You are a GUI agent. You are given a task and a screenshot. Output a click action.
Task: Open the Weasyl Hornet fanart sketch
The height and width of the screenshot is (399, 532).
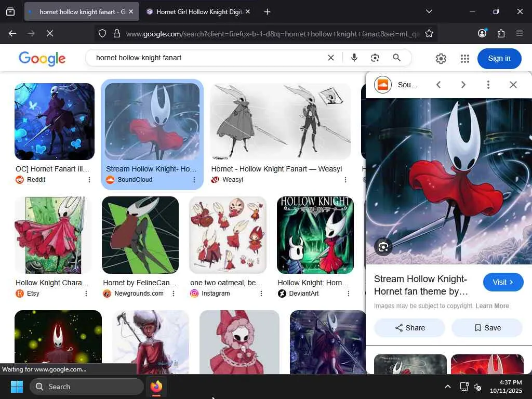pos(280,122)
